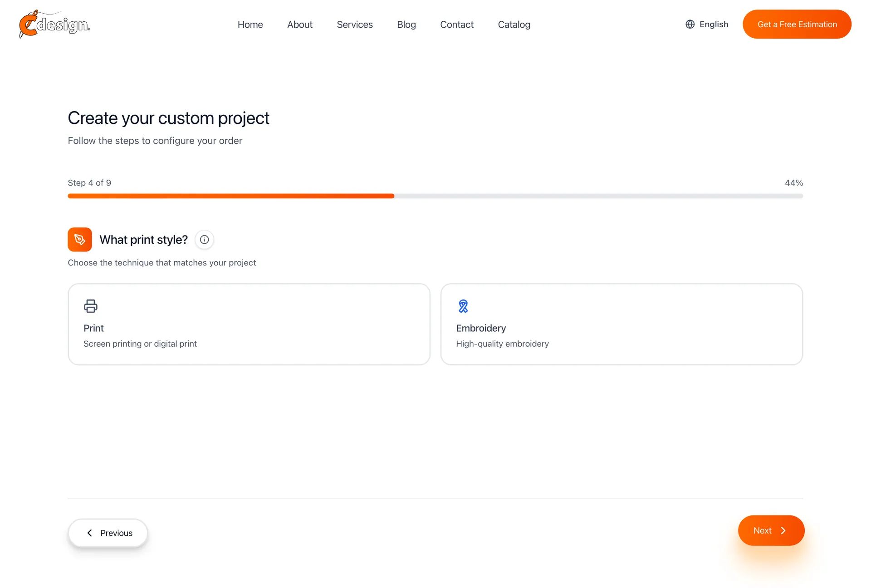The height and width of the screenshot is (588, 871).
Task: Click 'Screen printing or digital print' description
Action: 140,344
